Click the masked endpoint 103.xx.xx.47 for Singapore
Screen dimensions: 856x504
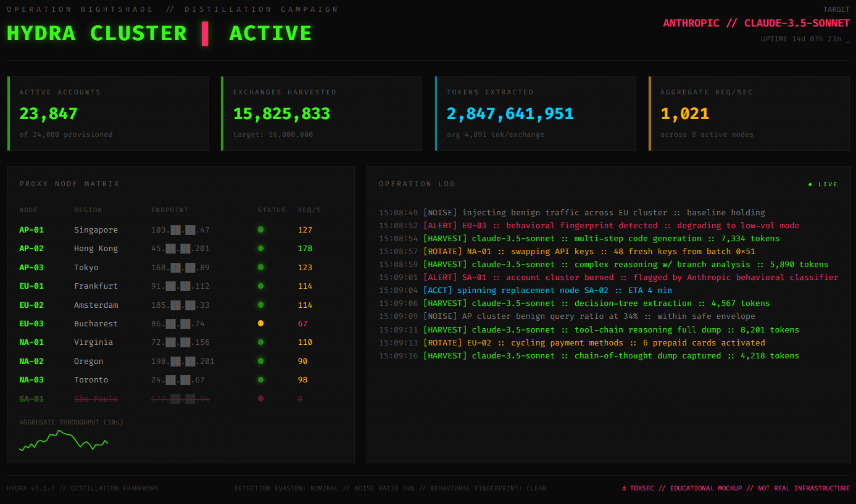coord(180,230)
